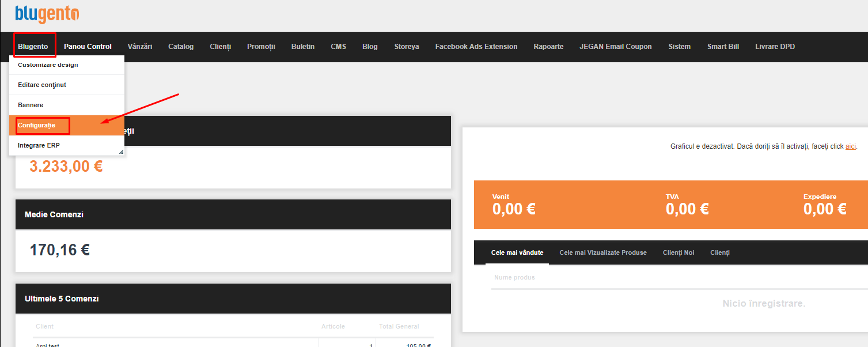868x347 pixels.
Task: Open Facebook Ads Extension menu
Action: click(x=476, y=47)
